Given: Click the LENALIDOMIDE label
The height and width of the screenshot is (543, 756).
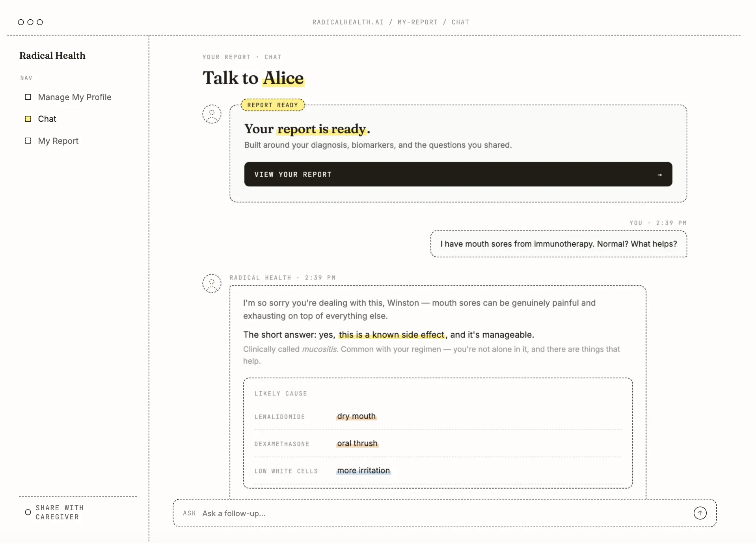Looking at the screenshot, I should point(279,417).
